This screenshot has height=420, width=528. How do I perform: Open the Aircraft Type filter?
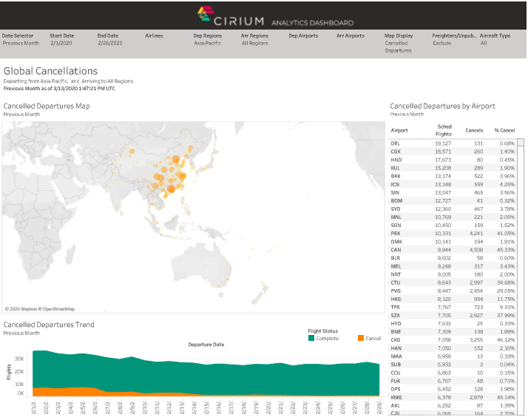click(495, 43)
